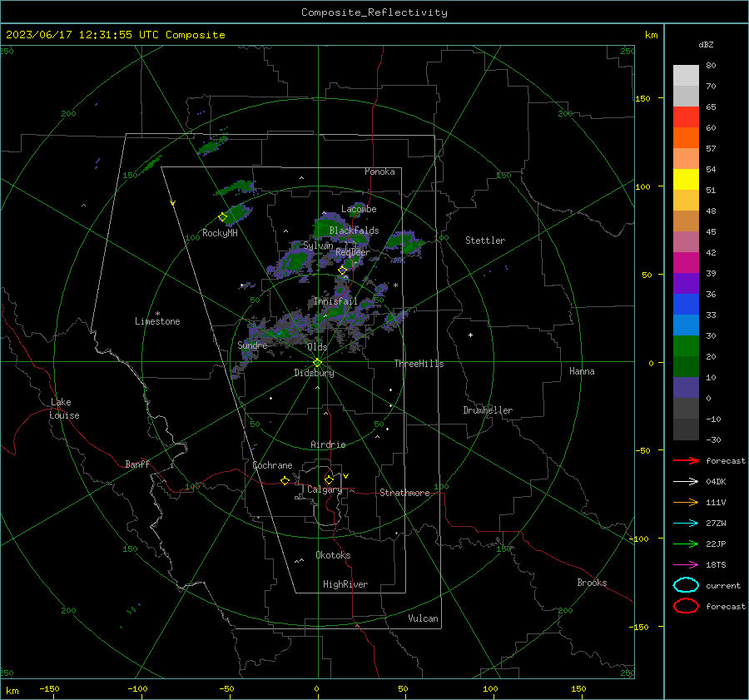Click the RockyMH label
The image size is (749, 700).
point(220,233)
